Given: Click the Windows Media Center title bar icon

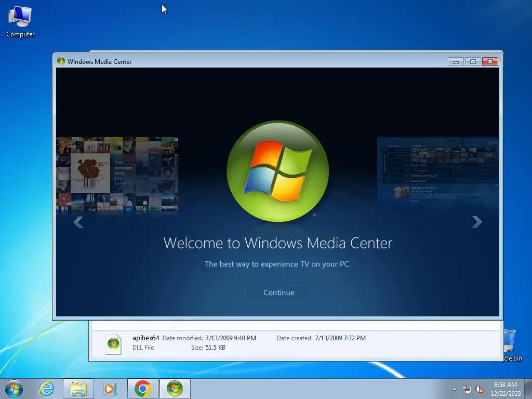Looking at the screenshot, I should pos(61,61).
